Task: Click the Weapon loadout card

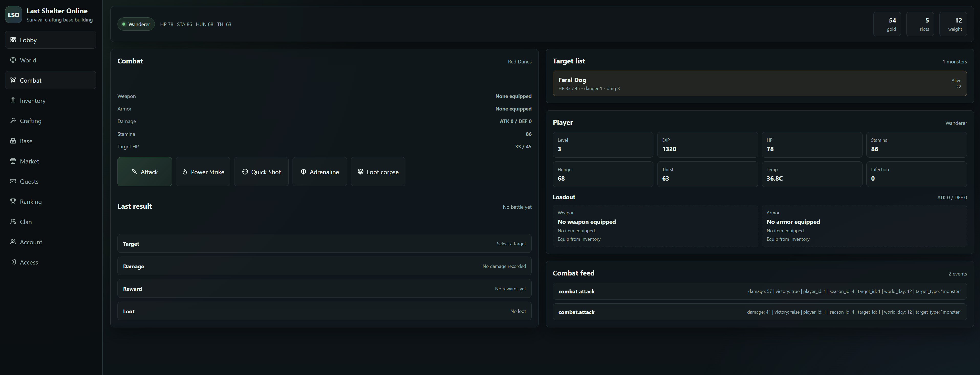Action: [x=655, y=226]
